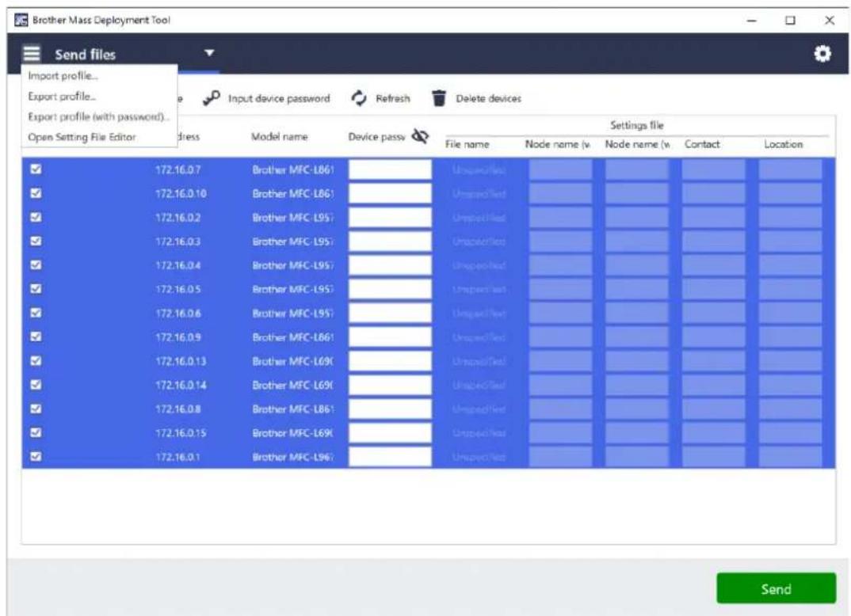The image size is (851, 616).
Task: Click IP address cell 172.16.0.14
Action: pyautogui.click(x=181, y=385)
